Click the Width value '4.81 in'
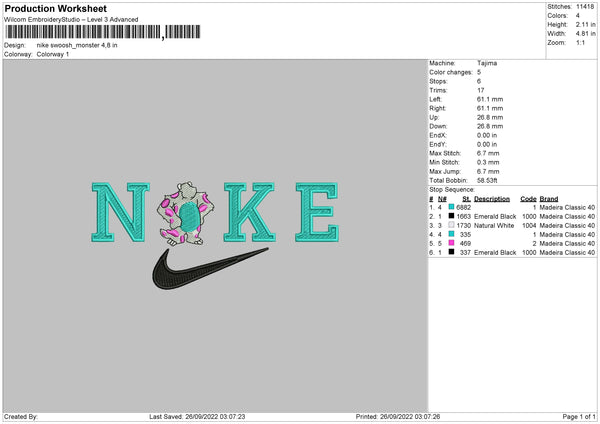 [x=586, y=34]
